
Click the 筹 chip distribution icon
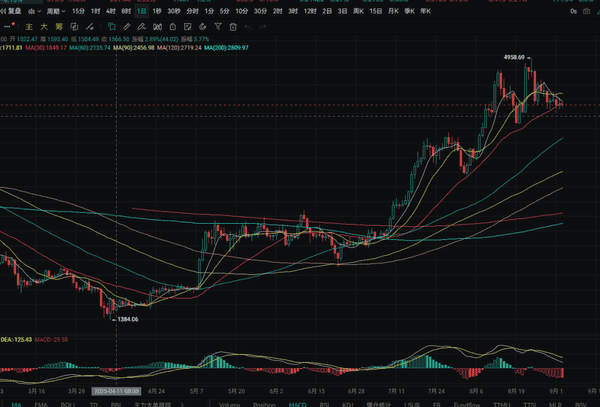59,25
